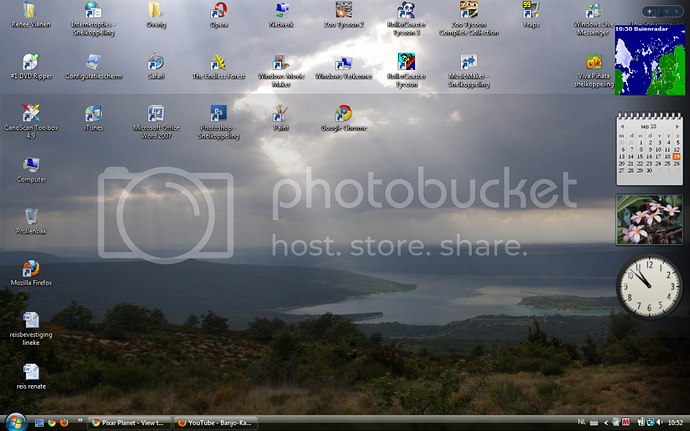This screenshot has width=690, height=431.
Task: Launch iTunes from the desktop
Action: coord(94,113)
